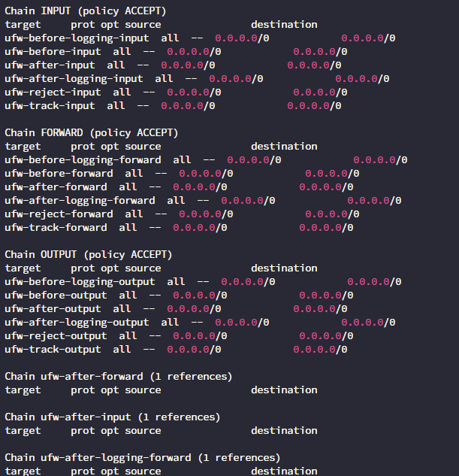Click ufw-before-logging-output target name
Viewport: 459px width, 476px height.
(x=80, y=282)
